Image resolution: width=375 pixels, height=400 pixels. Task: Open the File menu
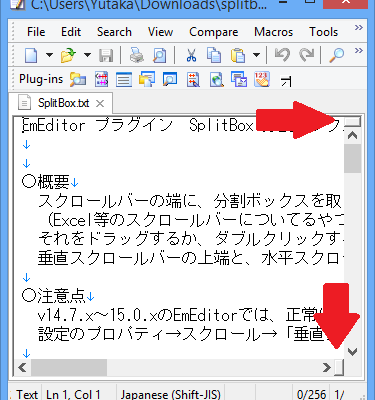(36, 32)
